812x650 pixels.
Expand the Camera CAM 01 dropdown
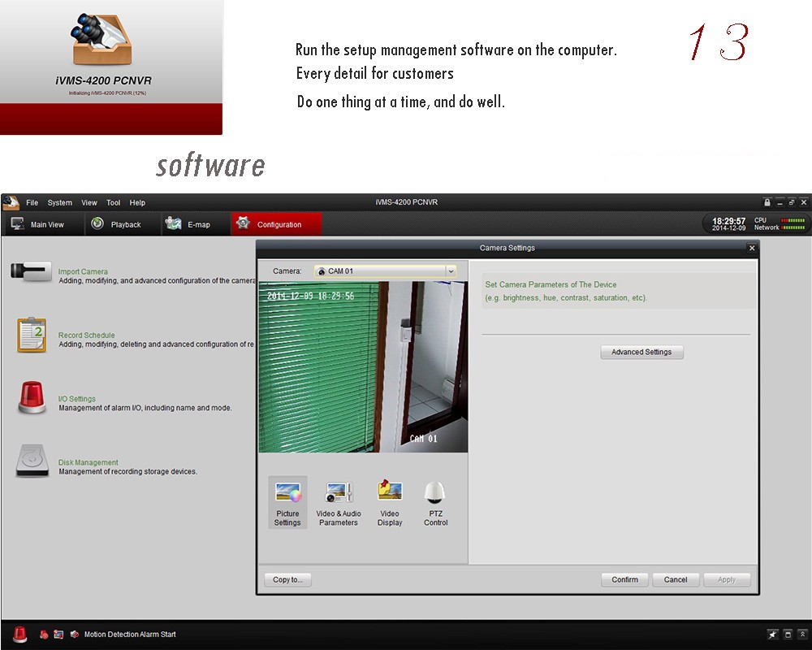[x=451, y=271]
